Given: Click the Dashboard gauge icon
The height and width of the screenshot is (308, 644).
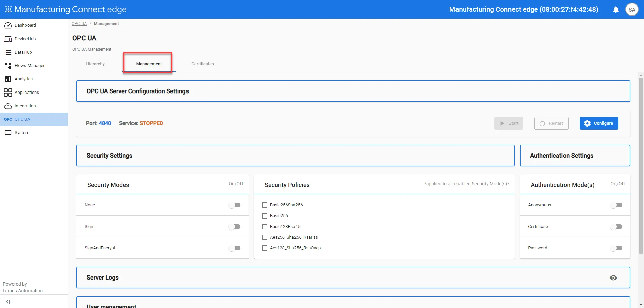Looking at the screenshot, I should pos(8,25).
